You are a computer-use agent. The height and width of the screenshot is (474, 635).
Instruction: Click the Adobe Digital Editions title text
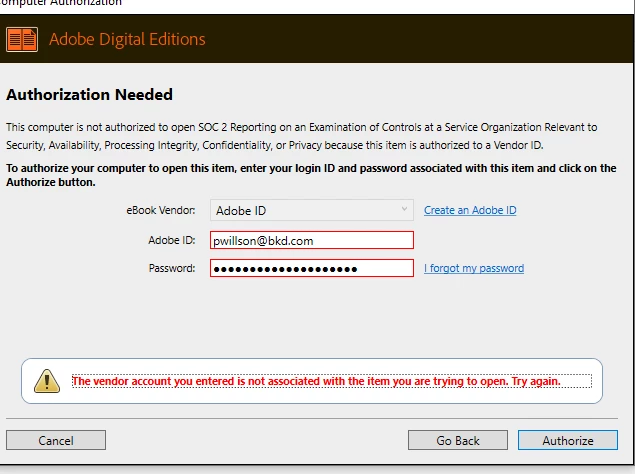(127, 39)
